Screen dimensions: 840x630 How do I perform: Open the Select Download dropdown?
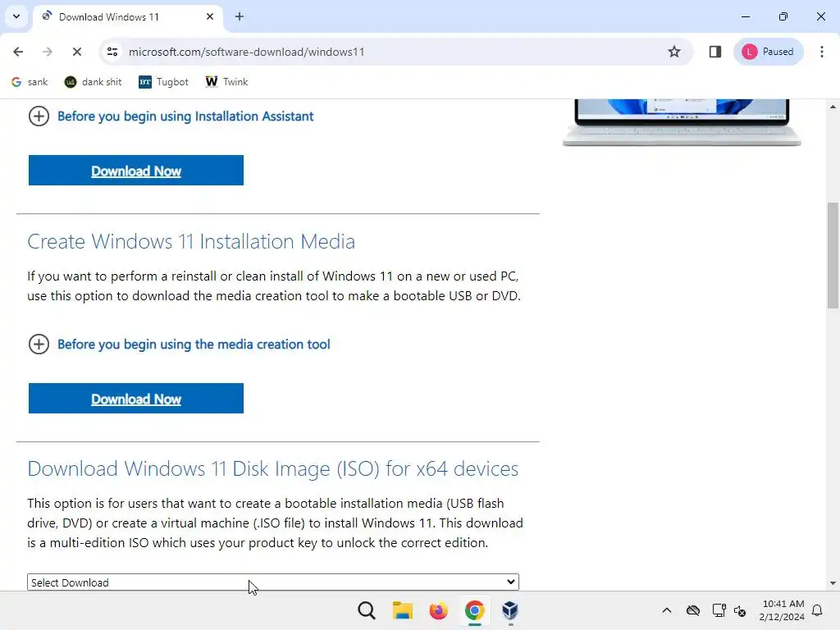pyautogui.click(x=272, y=582)
